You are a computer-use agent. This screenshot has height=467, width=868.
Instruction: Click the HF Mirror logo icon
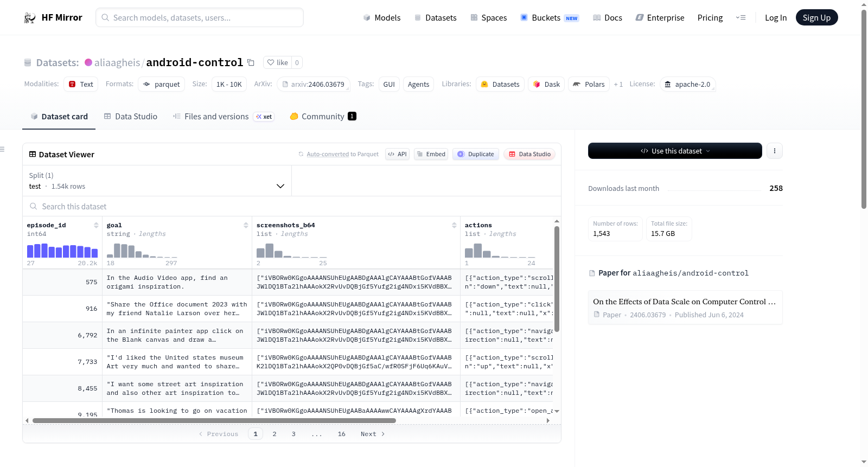(x=30, y=18)
